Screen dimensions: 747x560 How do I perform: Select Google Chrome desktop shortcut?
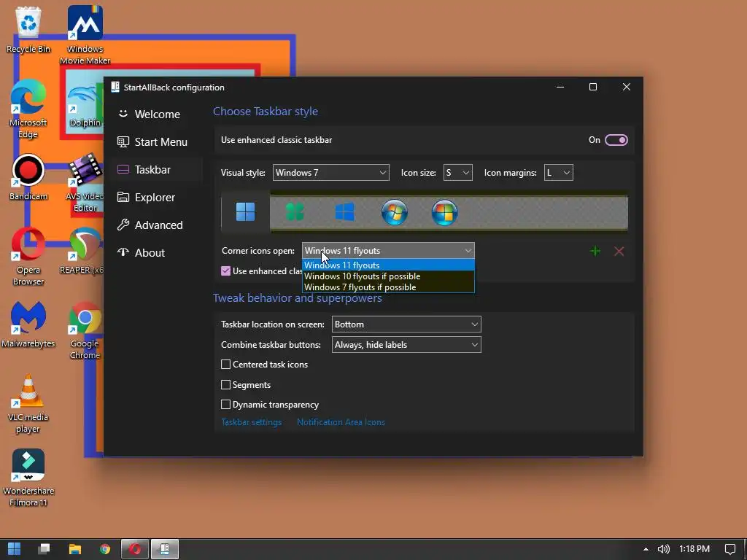click(85, 330)
